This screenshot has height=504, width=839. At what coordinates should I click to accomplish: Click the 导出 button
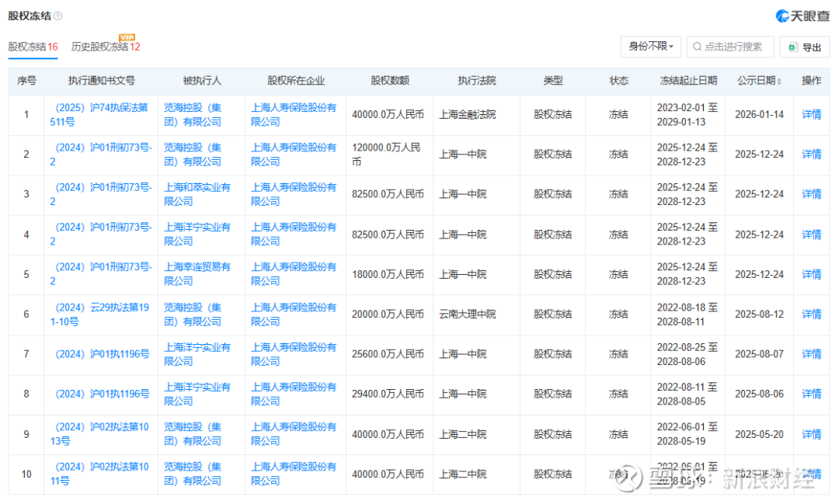point(805,47)
